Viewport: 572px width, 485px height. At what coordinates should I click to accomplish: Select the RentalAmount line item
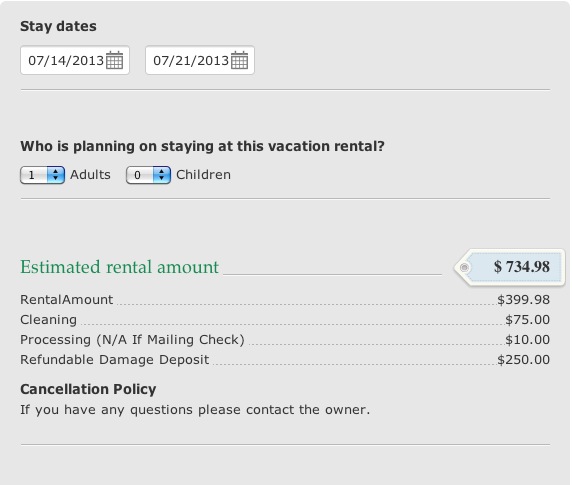click(285, 300)
